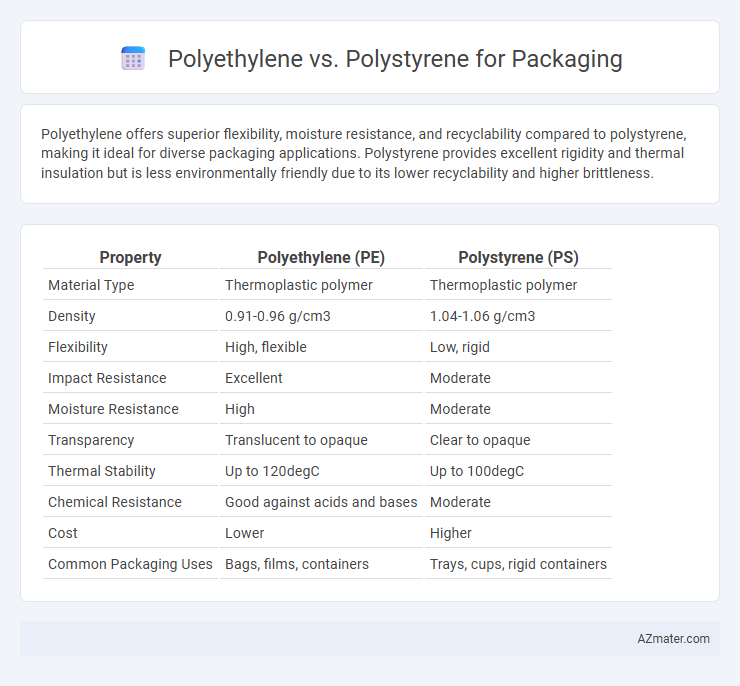The image size is (740, 686).
Task: Select the Property column header
Action: (x=130, y=257)
